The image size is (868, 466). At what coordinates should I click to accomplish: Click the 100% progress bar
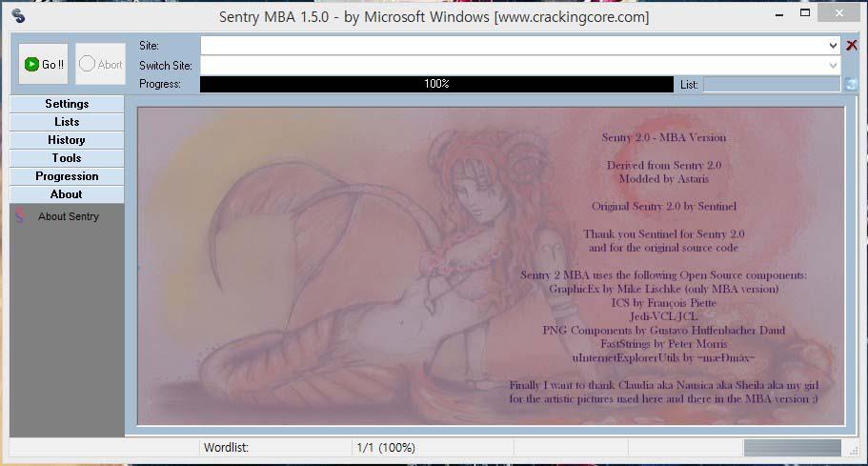[x=436, y=84]
